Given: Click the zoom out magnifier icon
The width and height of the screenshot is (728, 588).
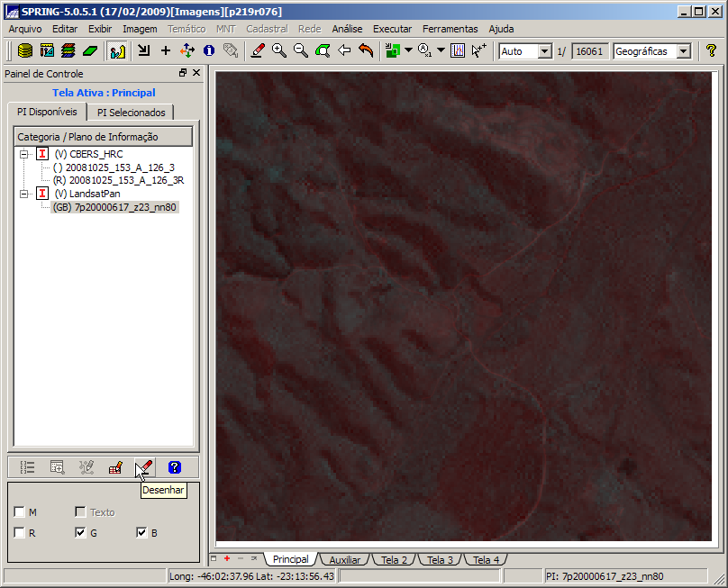Looking at the screenshot, I should (x=301, y=51).
